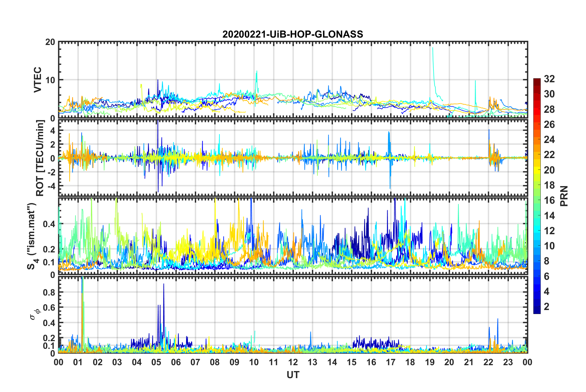Click x-axis tick label 08
Viewport: 586px width, 392px height.
coord(215,362)
